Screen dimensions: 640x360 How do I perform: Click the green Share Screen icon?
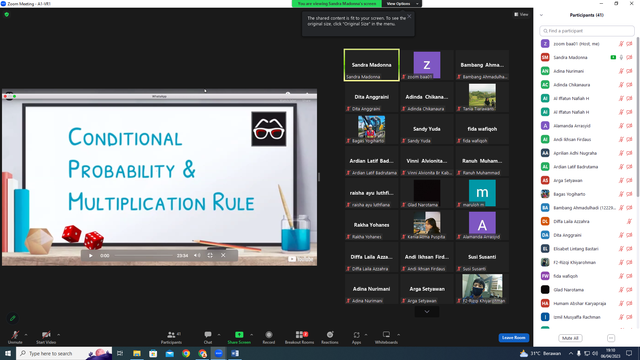[239, 335]
